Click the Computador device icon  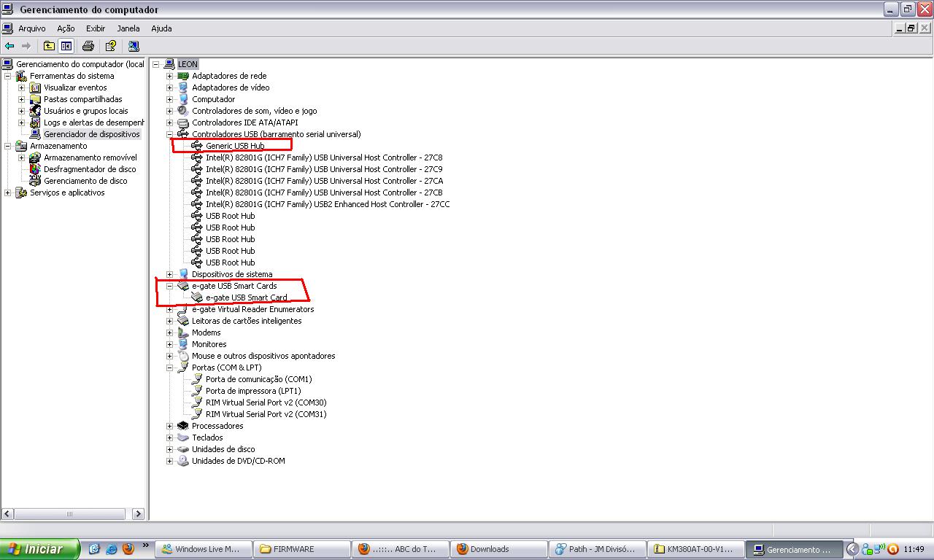coord(183,99)
